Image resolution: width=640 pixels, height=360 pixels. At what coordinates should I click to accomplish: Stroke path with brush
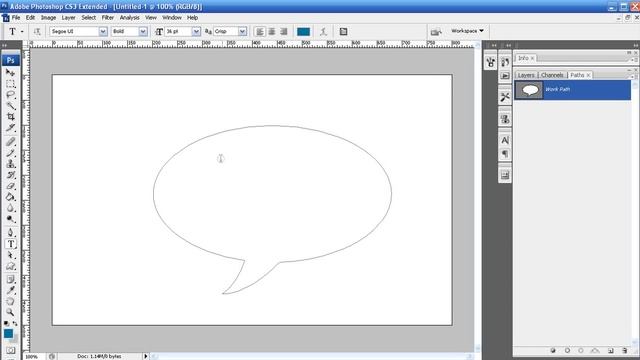pos(567,351)
